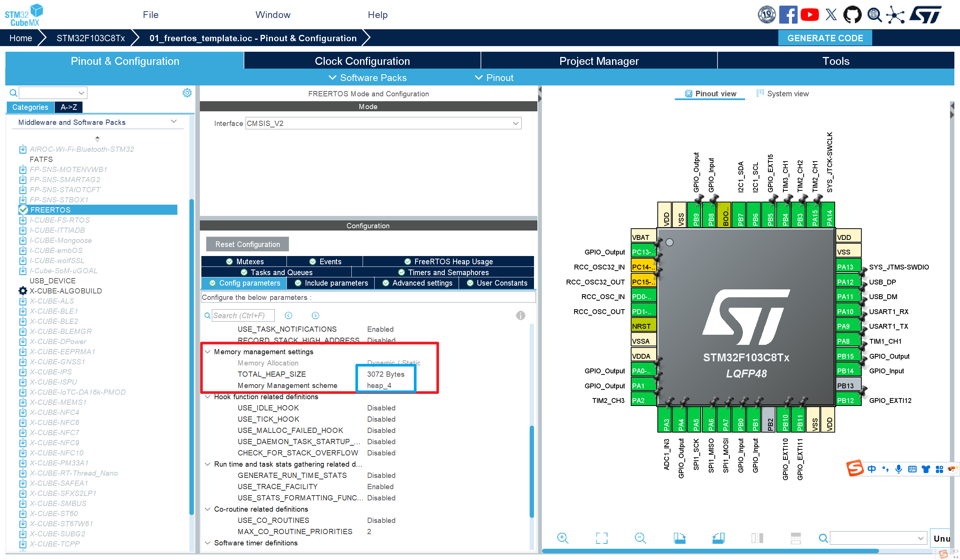
Task: Click the zoom out pinout icon
Action: (x=640, y=538)
